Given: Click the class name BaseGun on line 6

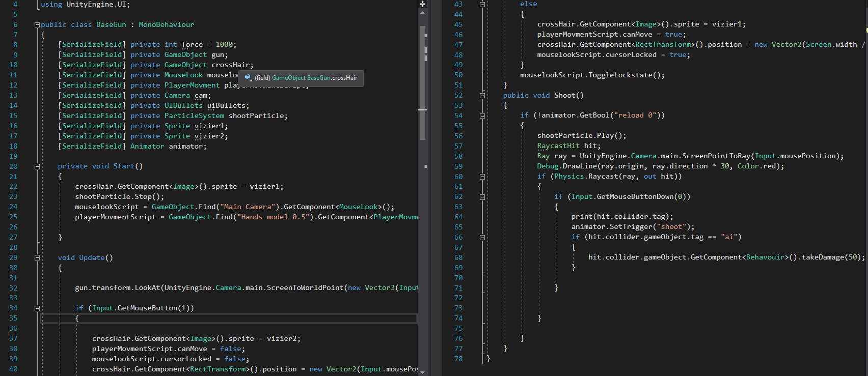Looking at the screenshot, I should tap(111, 24).
